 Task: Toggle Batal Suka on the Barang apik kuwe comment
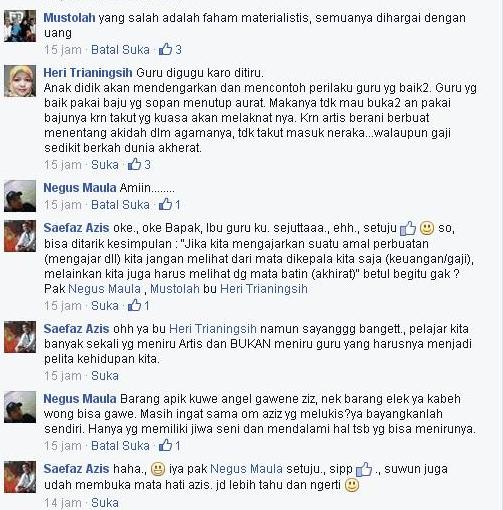(x=120, y=446)
